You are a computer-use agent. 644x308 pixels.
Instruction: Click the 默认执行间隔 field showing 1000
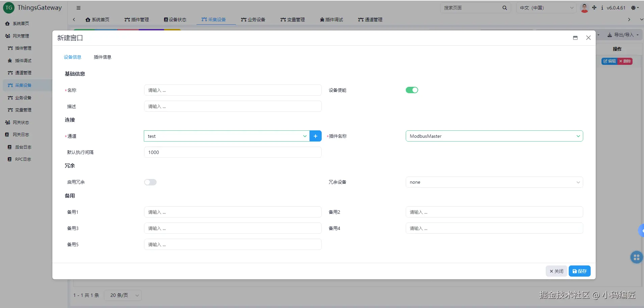coord(233,152)
